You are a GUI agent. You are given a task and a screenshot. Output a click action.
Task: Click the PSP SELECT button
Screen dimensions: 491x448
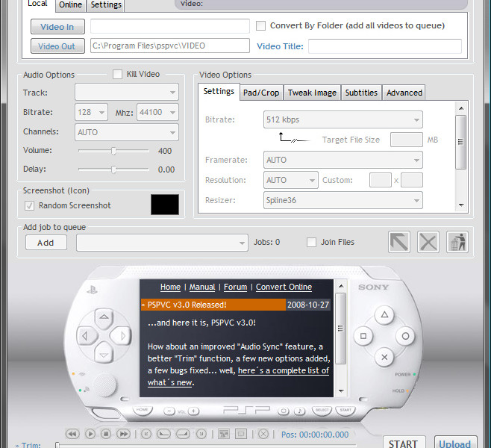click(322, 411)
